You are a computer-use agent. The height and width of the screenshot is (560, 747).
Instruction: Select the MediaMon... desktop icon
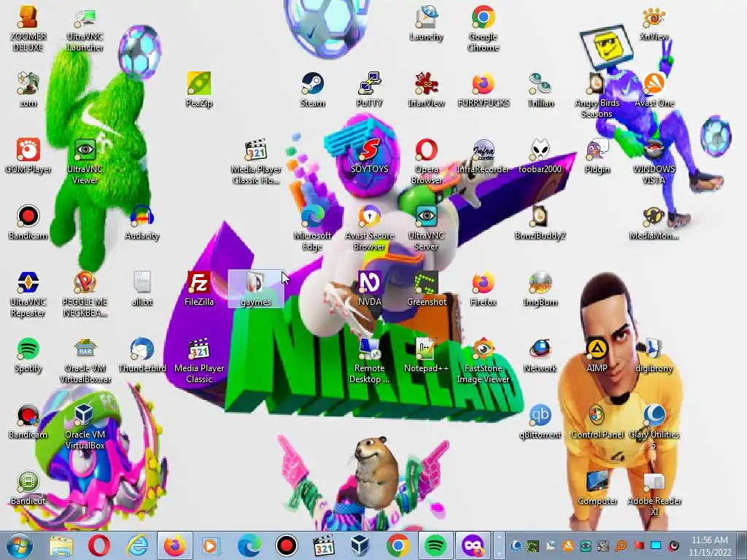tap(654, 222)
